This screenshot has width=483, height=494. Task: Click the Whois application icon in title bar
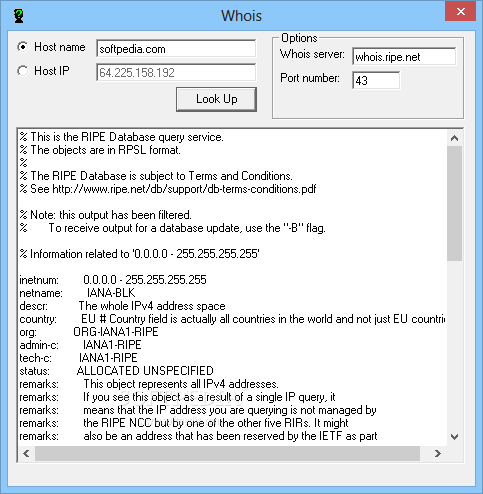[x=19, y=16]
